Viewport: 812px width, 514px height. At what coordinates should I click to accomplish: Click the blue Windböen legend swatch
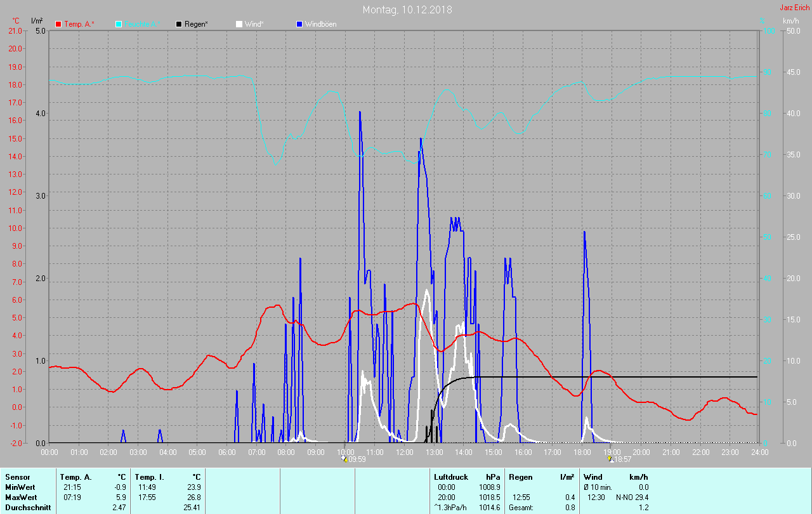(299, 24)
